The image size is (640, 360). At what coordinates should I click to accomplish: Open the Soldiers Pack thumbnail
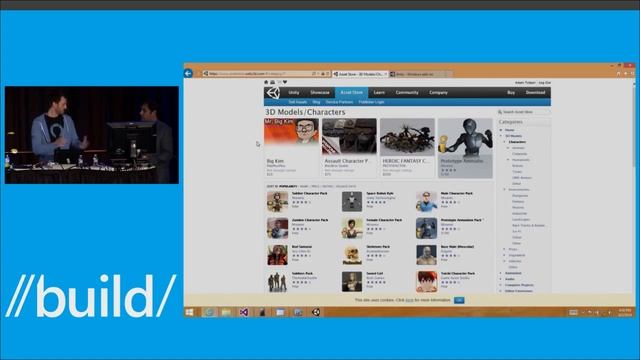coord(278,282)
